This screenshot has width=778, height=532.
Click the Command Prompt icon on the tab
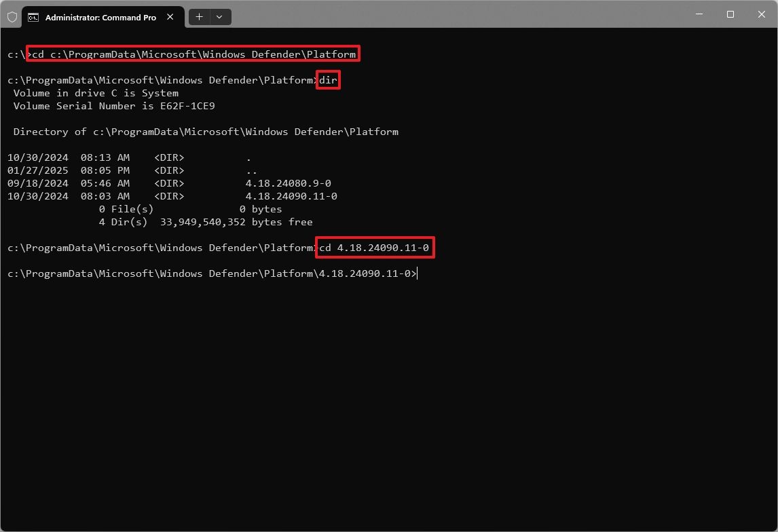point(33,17)
